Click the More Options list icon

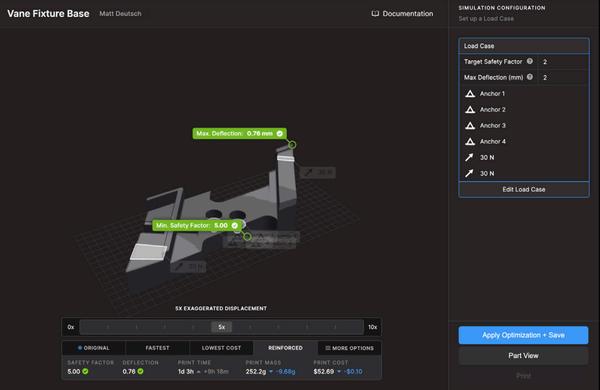pyautogui.click(x=328, y=348)
